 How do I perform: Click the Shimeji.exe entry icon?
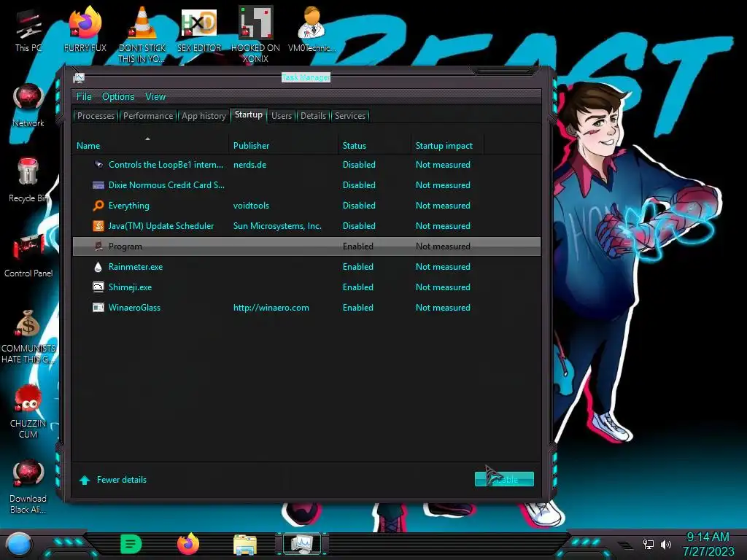pos(98,287)
